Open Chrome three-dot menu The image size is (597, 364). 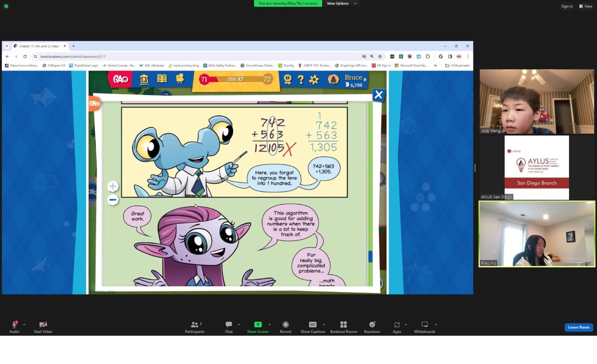[x=468, y=56]
